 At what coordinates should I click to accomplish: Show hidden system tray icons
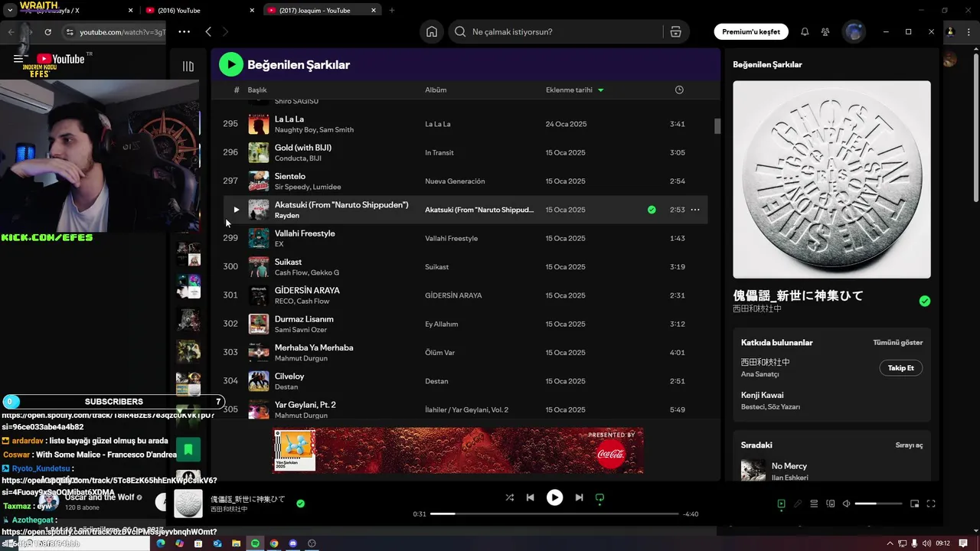pyautogui.click(x=890, y=543)
